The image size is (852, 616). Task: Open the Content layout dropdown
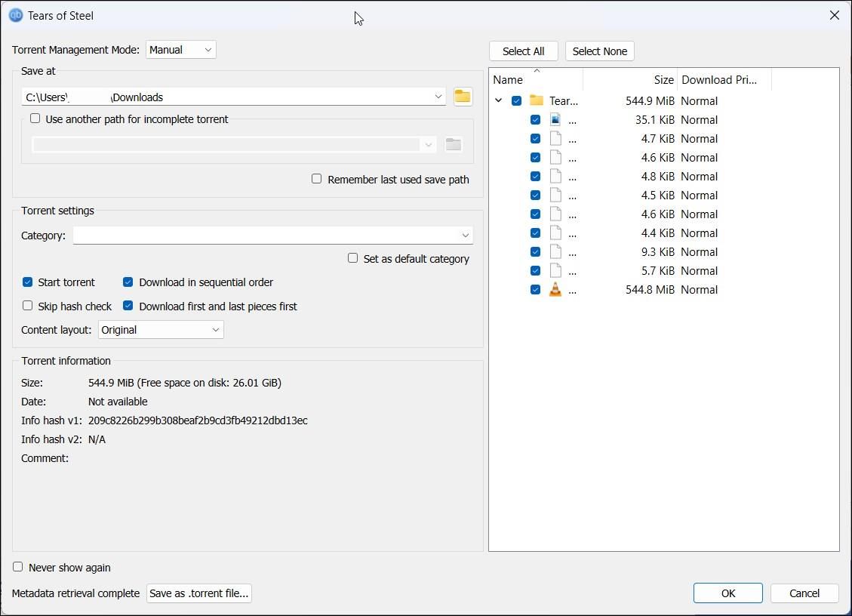pyautogui.click(x=161, y=330)
